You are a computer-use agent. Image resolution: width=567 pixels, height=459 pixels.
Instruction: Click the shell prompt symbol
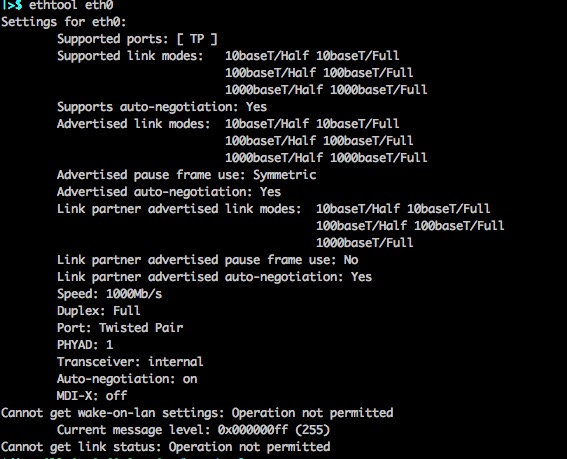tap(12, 5)
